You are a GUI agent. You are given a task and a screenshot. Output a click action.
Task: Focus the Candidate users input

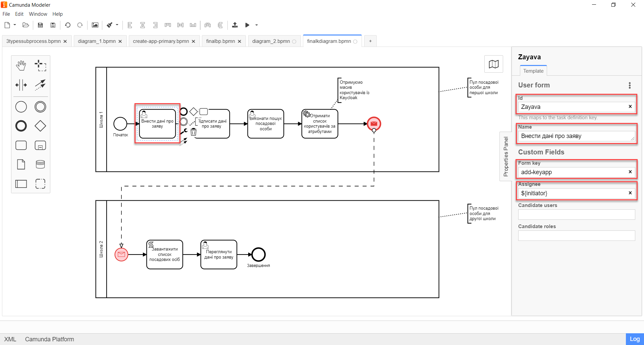pos(577,214)
